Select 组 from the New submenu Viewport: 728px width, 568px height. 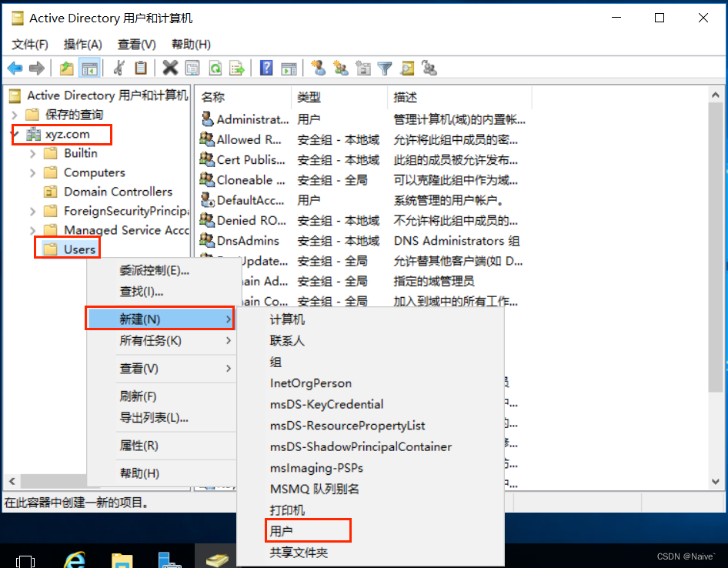[370, 362]
